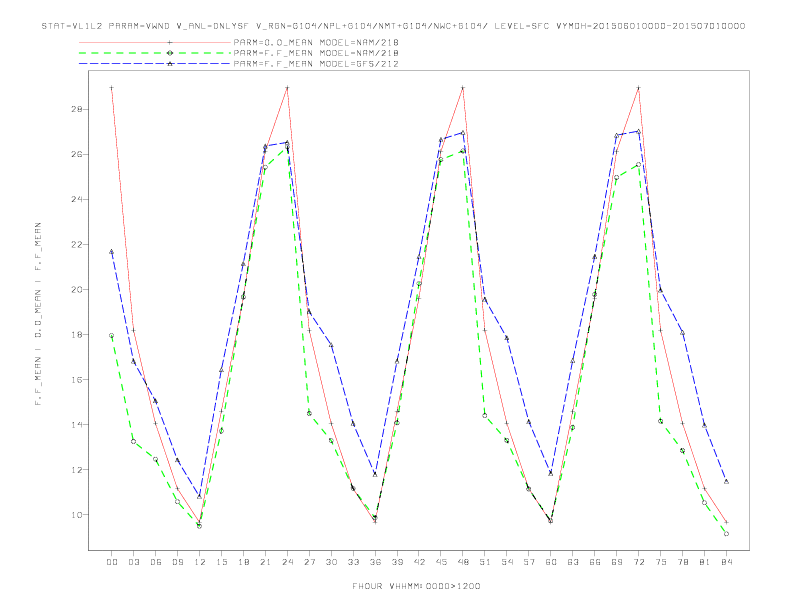Click the red solid legend line sample
This screenshot has height=612, width=792.
click(155, 42)
